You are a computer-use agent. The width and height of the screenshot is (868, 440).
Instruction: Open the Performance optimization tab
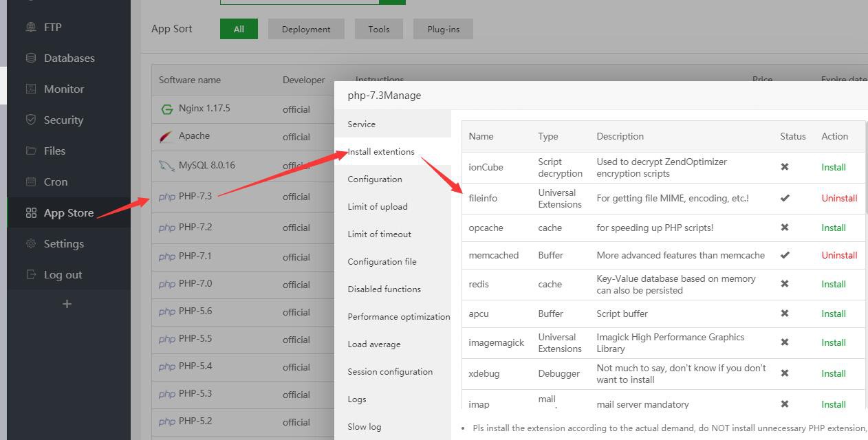[392, 316]
